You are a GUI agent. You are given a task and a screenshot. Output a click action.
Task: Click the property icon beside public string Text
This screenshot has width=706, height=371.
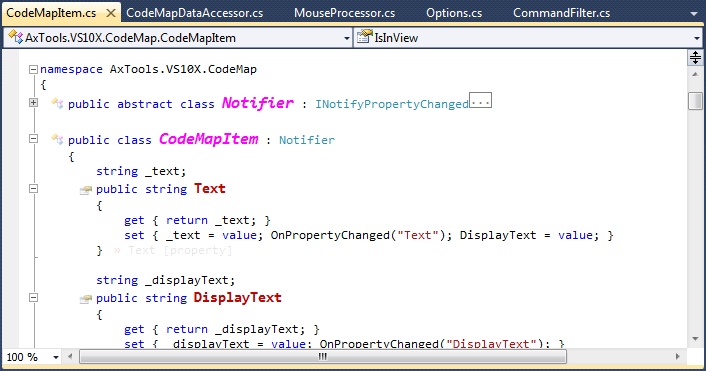click(86, 190)
